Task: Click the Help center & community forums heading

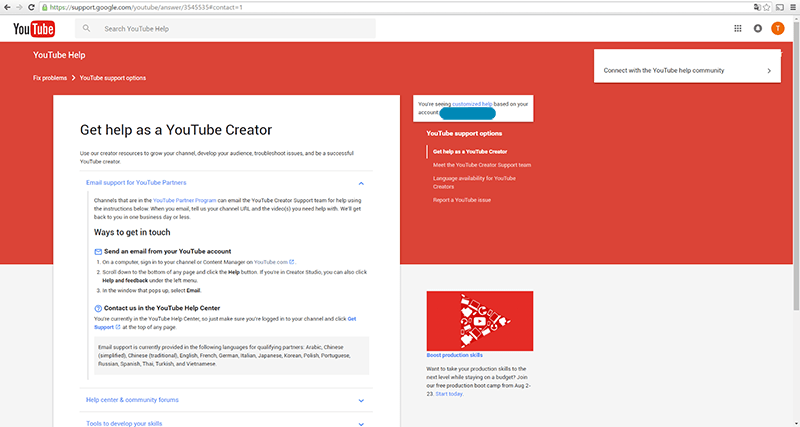Action: 132,400
